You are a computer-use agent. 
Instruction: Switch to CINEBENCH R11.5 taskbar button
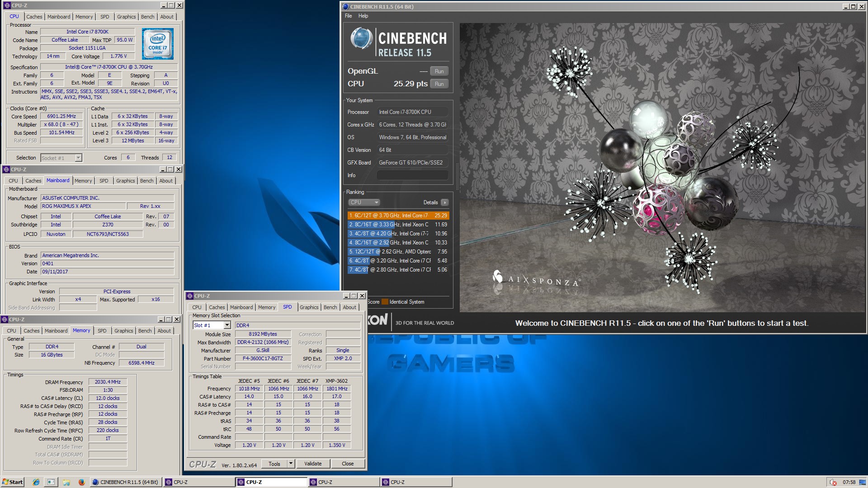(x=126, y=482)
